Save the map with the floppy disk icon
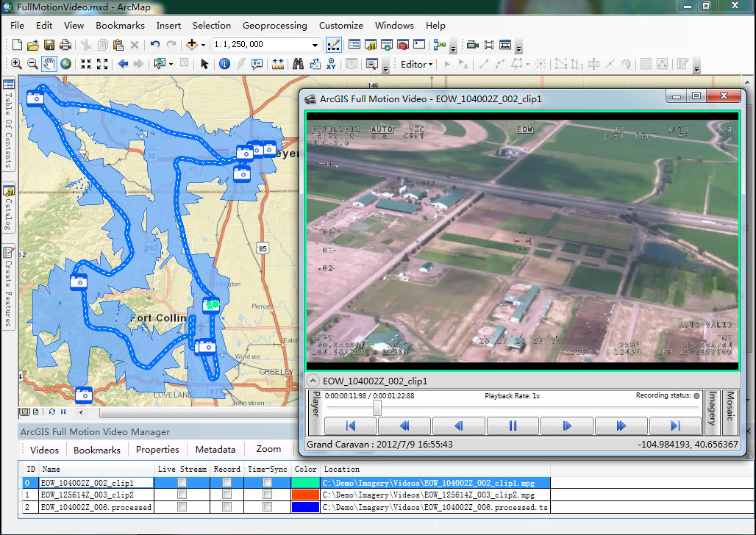 tap(49, 45)
